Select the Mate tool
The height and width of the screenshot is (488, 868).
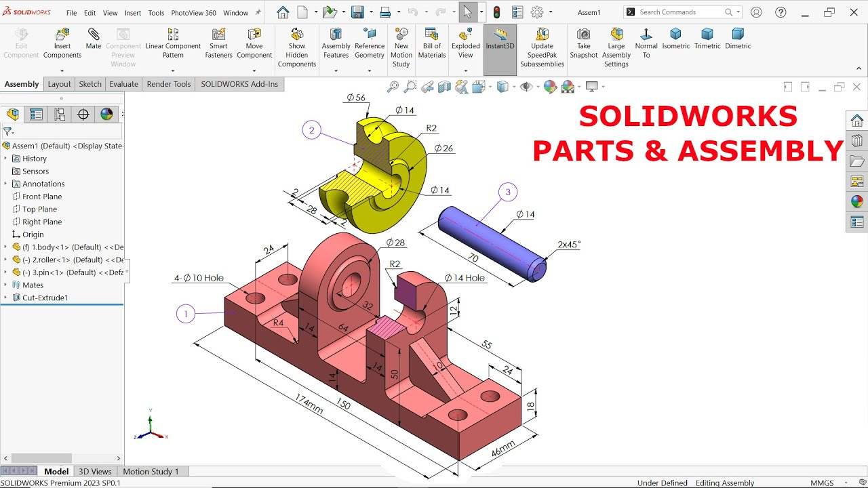pyautogui.click(x=94, y=39)
